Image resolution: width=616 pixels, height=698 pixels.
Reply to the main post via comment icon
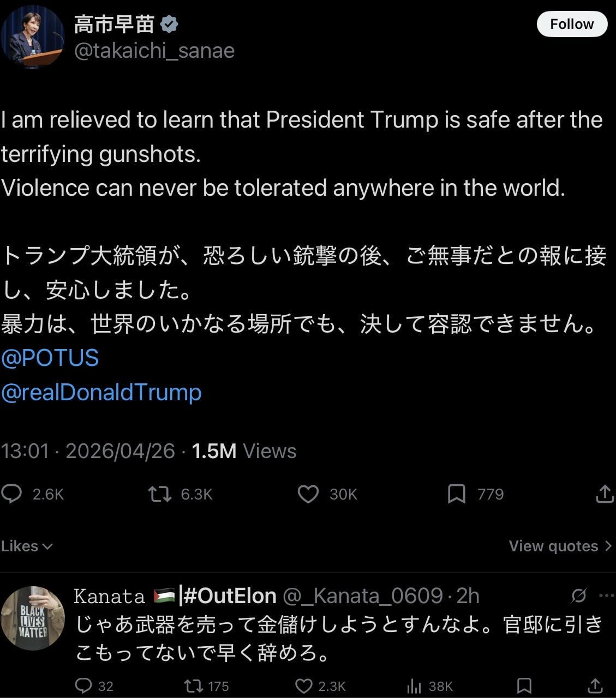12,494
